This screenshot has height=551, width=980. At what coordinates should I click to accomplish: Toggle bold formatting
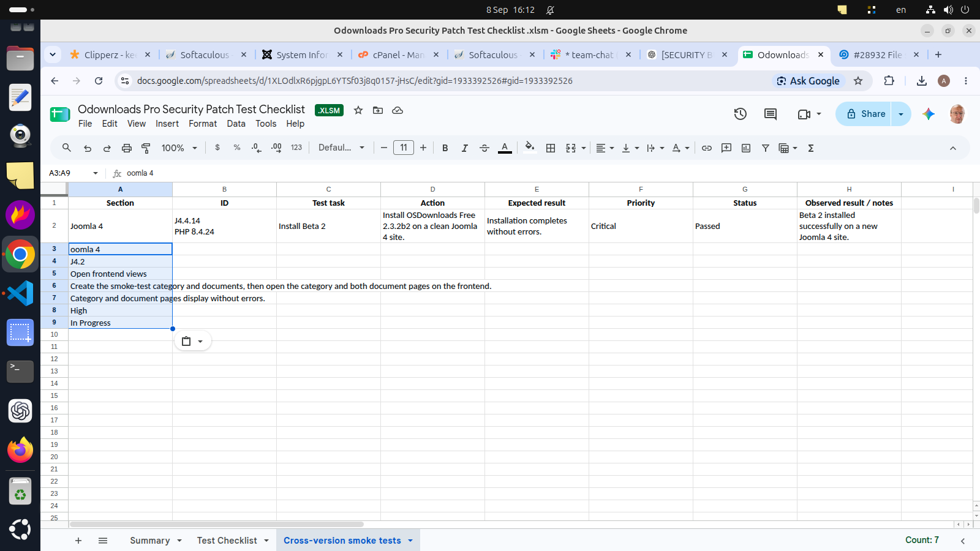pos(445,148)
